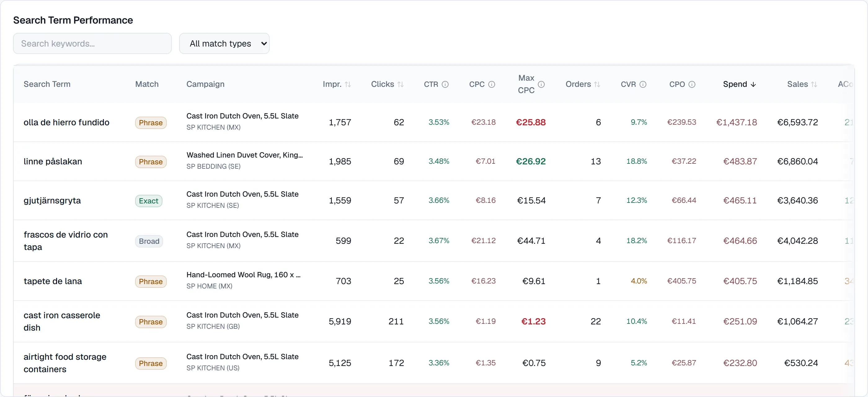Select the red Max CPC value €1.23
This screenshot has height=397, width=868.
coord(534,322)
